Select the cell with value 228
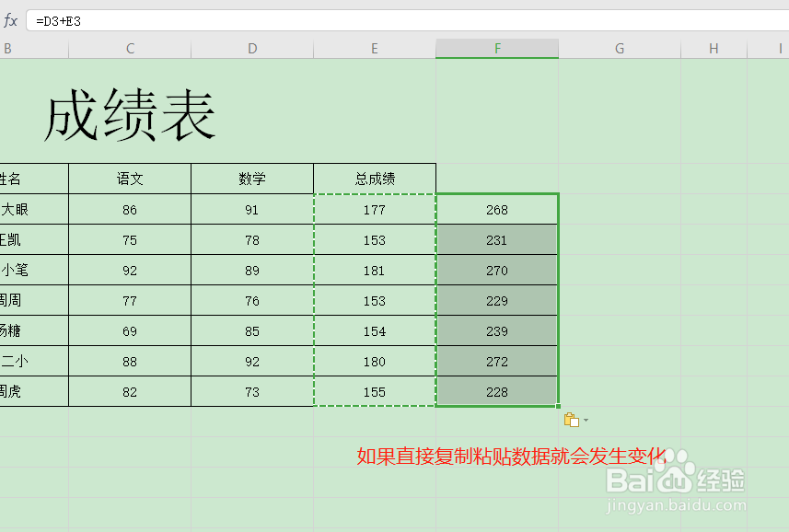Screen dimensions: 789x532 point(497,391)
